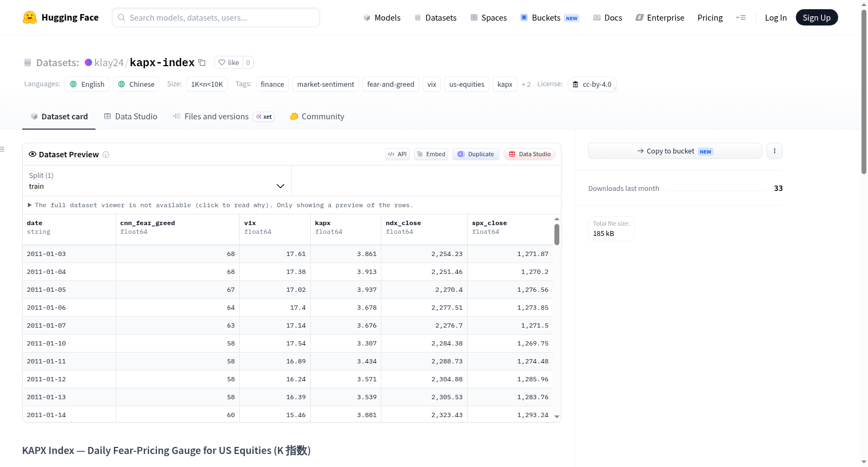Open the Enterprise navigation link
868x467 pixels.
coord(660,17)
